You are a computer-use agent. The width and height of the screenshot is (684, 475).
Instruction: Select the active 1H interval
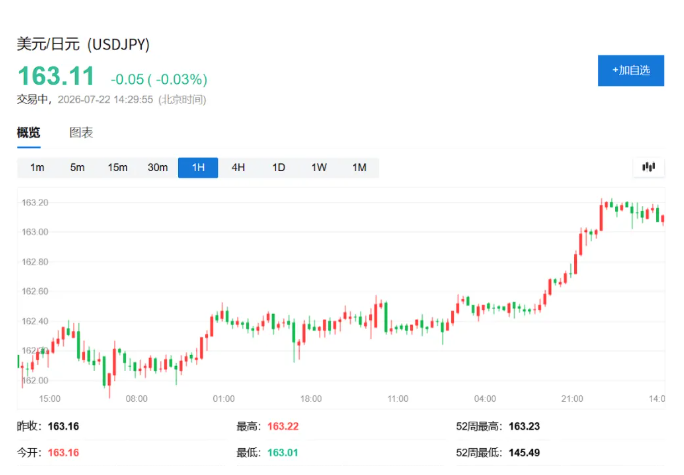[198, 167]
